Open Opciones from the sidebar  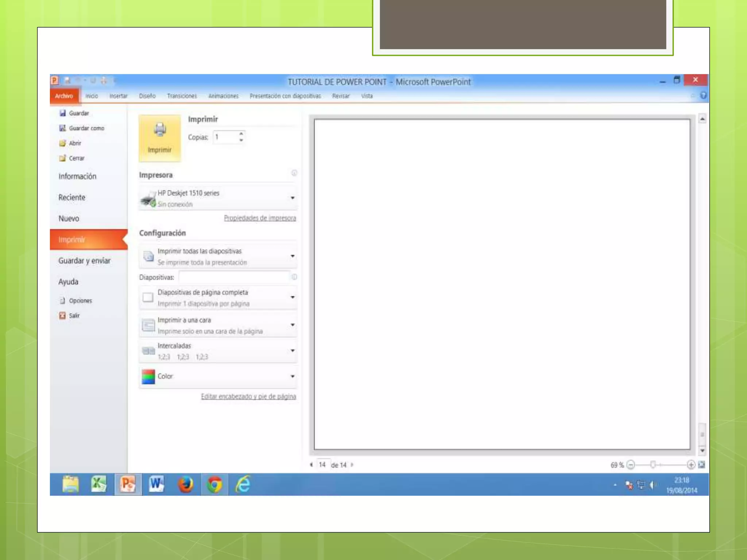(x=80, y=300)
